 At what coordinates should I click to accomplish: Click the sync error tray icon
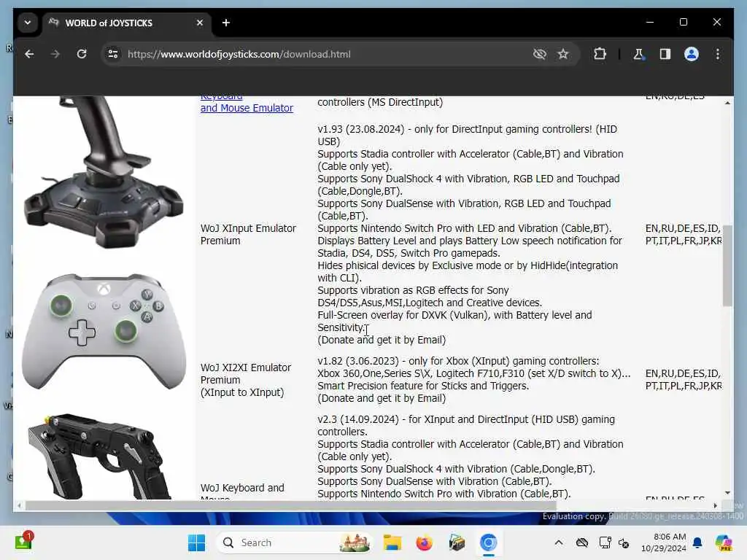pos(624,542)
